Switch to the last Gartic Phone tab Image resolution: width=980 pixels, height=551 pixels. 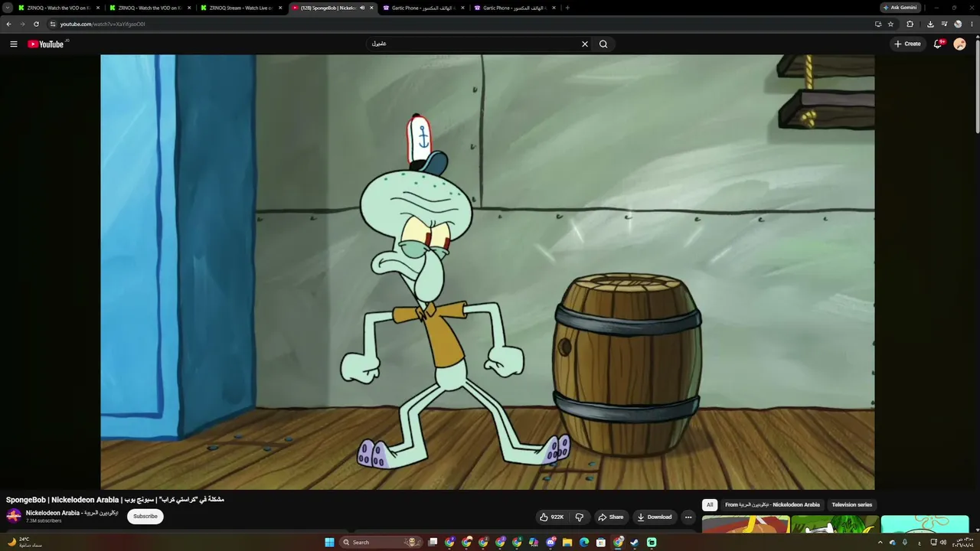tap(515, 8)
